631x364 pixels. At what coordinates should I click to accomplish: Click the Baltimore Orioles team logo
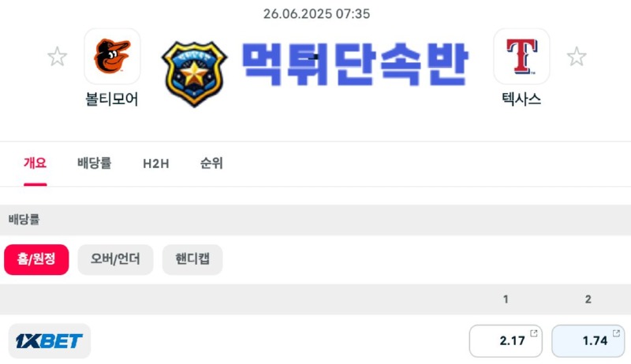coord(112,56)
